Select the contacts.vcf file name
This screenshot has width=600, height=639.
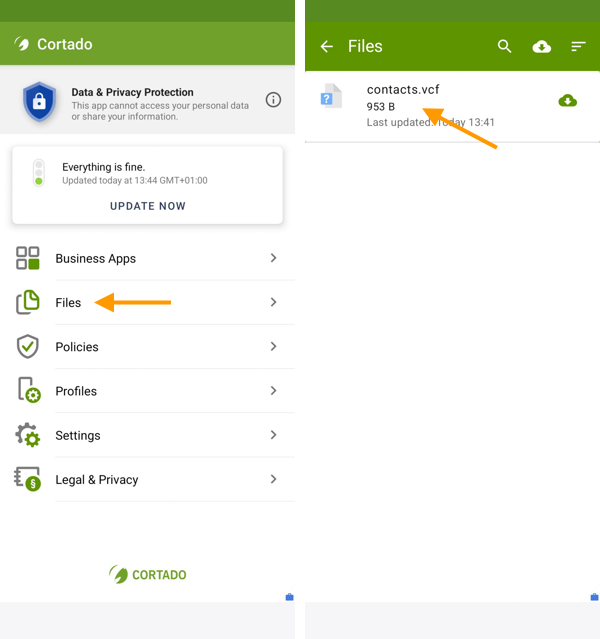[x=403, y=89]
